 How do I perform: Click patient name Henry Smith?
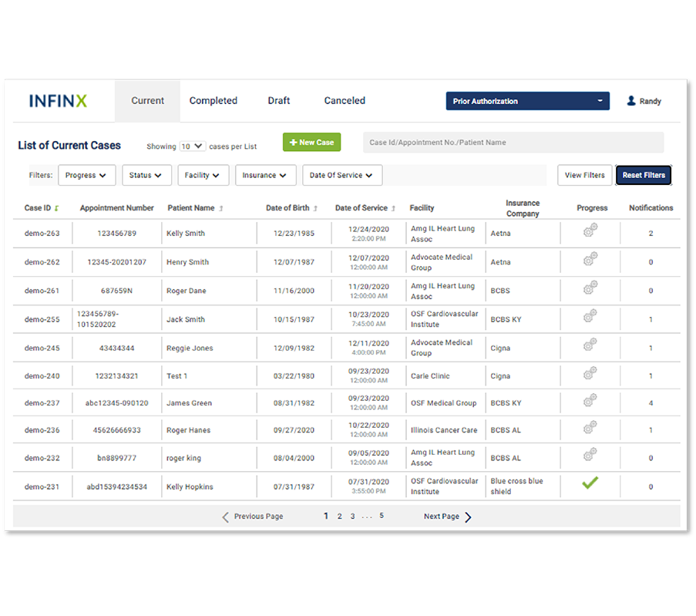pyautogui.click(x=187, y=262)
